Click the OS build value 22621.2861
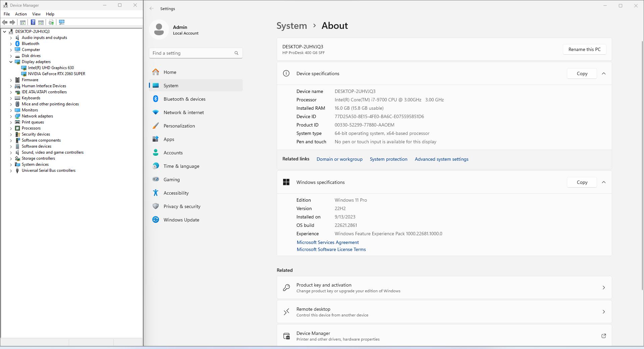644x349 pixels. [x=346, y=225]
